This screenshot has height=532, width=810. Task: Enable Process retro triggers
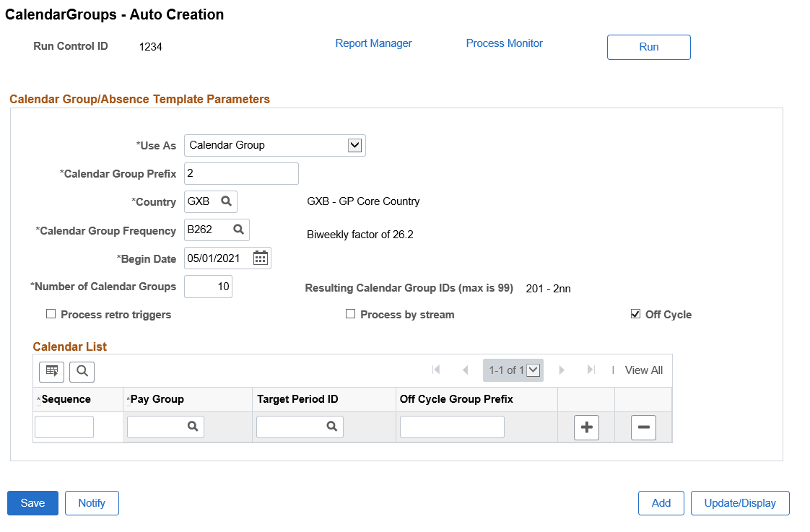click(x=51, y=314)
